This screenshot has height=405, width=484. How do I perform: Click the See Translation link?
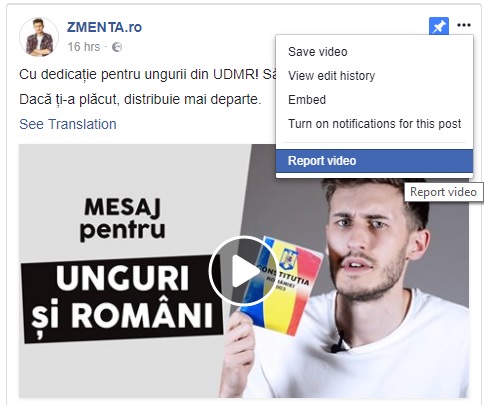68,124
